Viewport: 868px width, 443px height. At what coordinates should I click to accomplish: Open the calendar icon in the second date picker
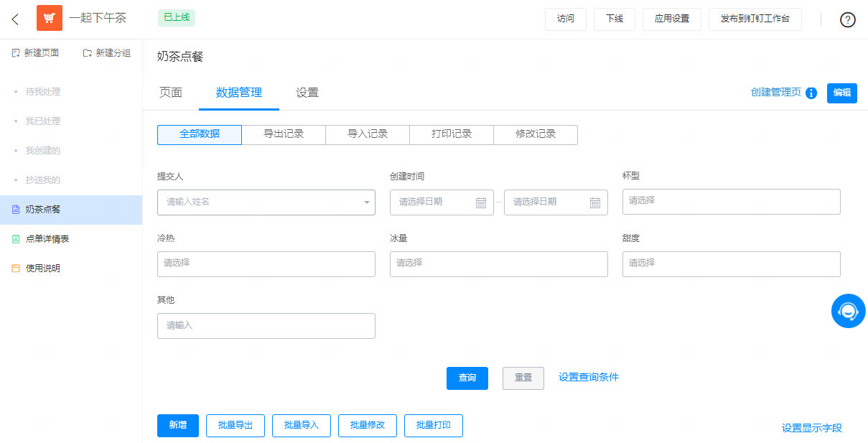pos(595,202)
